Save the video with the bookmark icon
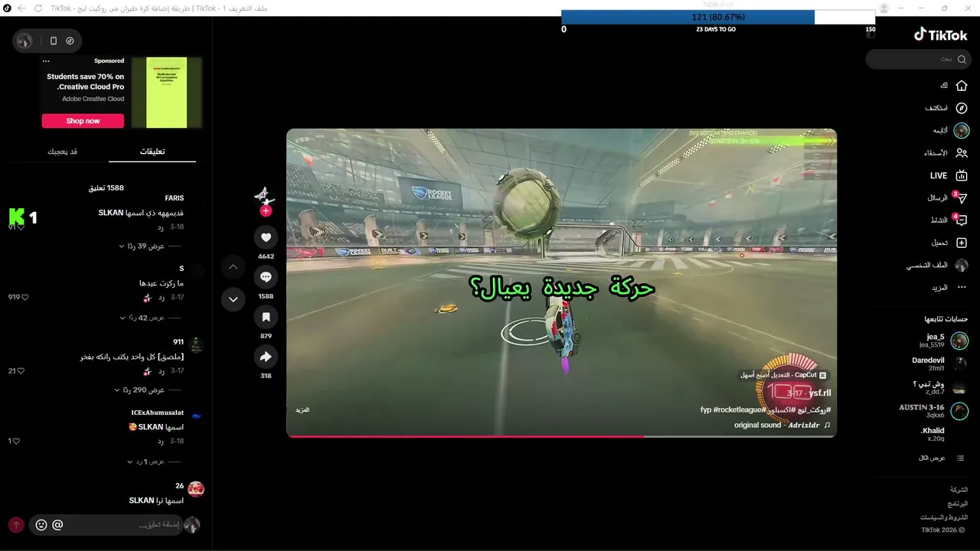The width and height of the screenshot is (980, 551). [266, 317]
